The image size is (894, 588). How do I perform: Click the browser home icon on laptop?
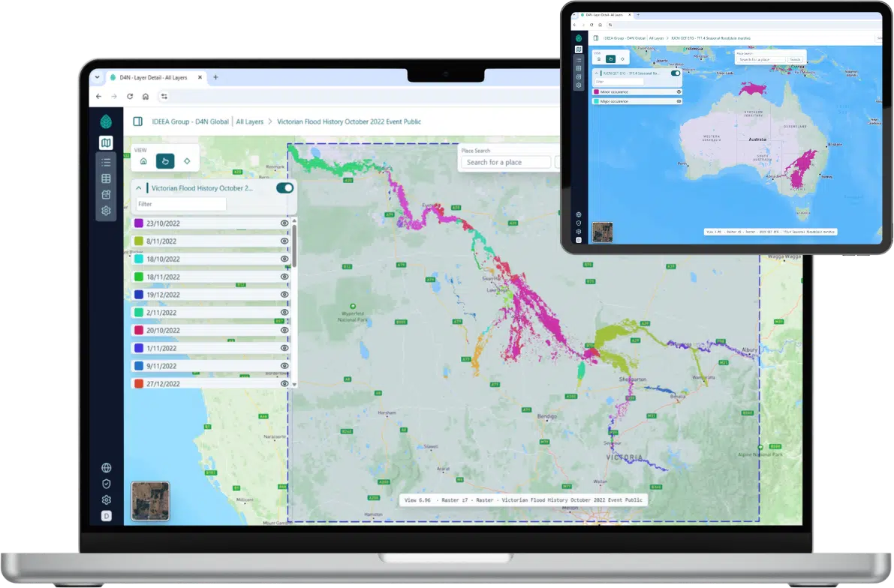(x=146, y=96)
